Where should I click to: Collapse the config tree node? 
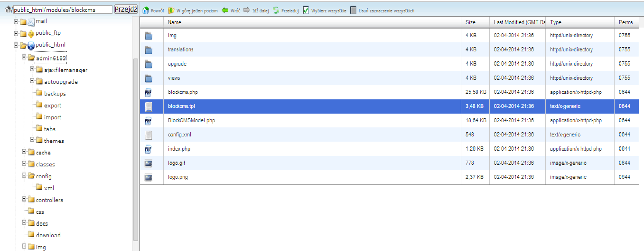point(24,175)
